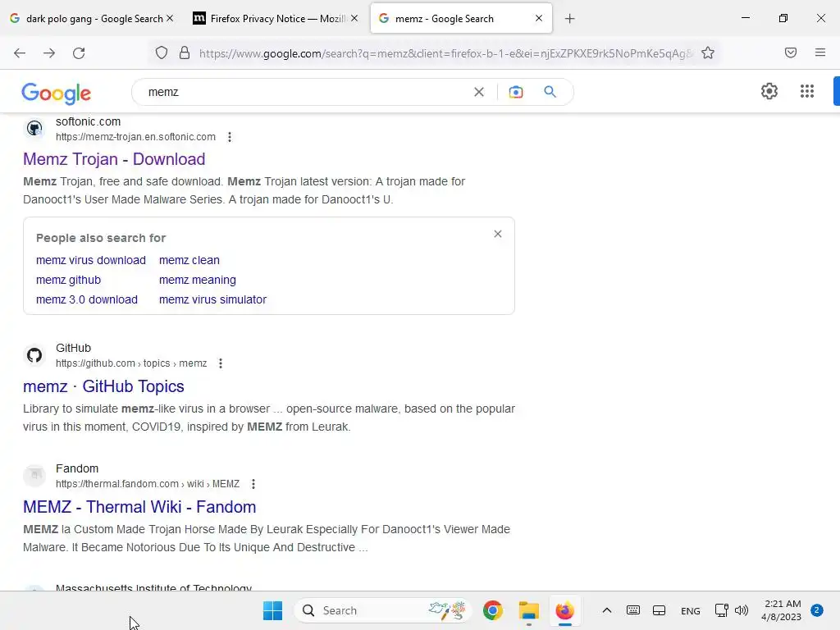Open options for the softonic.com result

(x=230, y=137)
